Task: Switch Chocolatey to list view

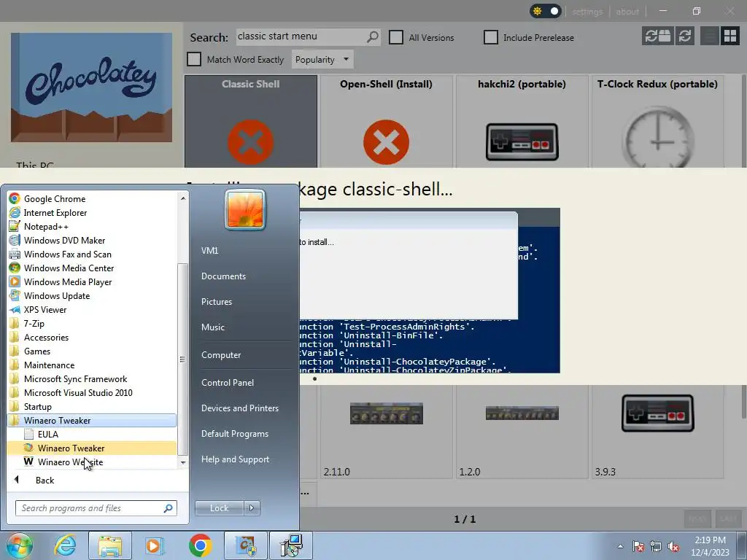Action: pyautogui.click(x=710, y=36)
